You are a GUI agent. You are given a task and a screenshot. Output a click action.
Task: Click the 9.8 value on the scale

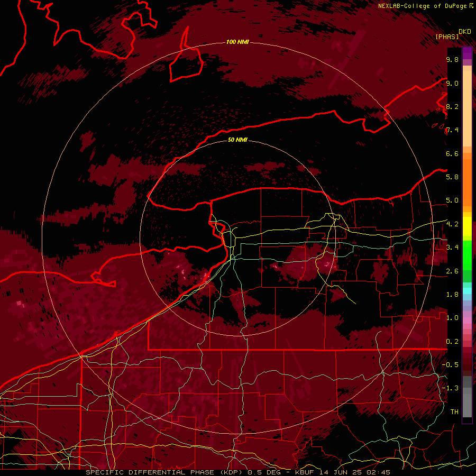click(x=452, y=60)
